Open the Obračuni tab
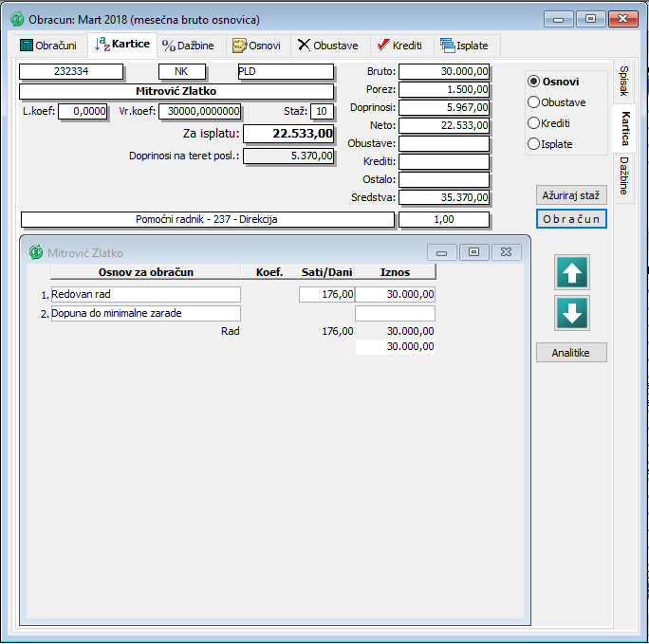 pos(48,46)
